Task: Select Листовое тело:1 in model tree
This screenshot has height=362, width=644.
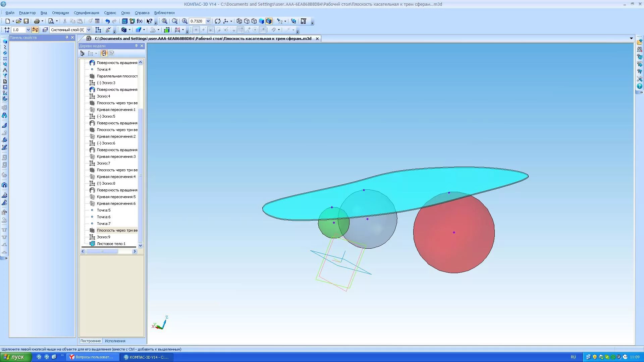Action: tap(111, 244)
